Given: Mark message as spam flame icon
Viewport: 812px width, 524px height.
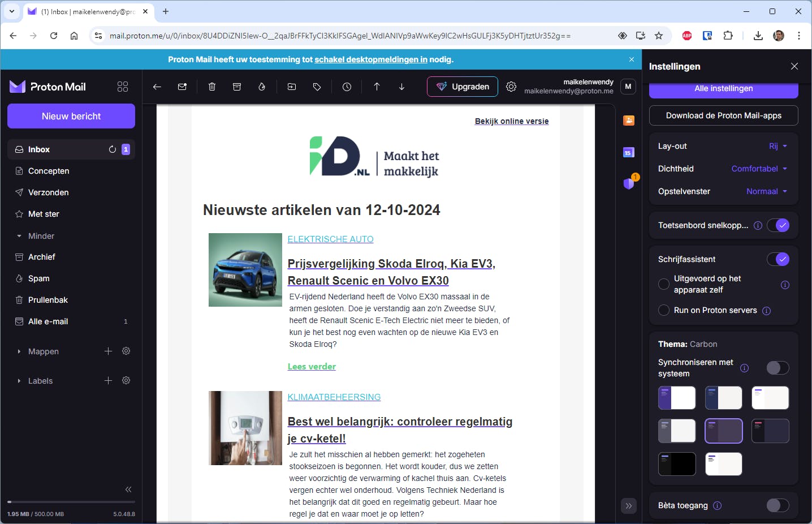Looking at the screenshot, I should pyautogui.click(x=262, y=87).
